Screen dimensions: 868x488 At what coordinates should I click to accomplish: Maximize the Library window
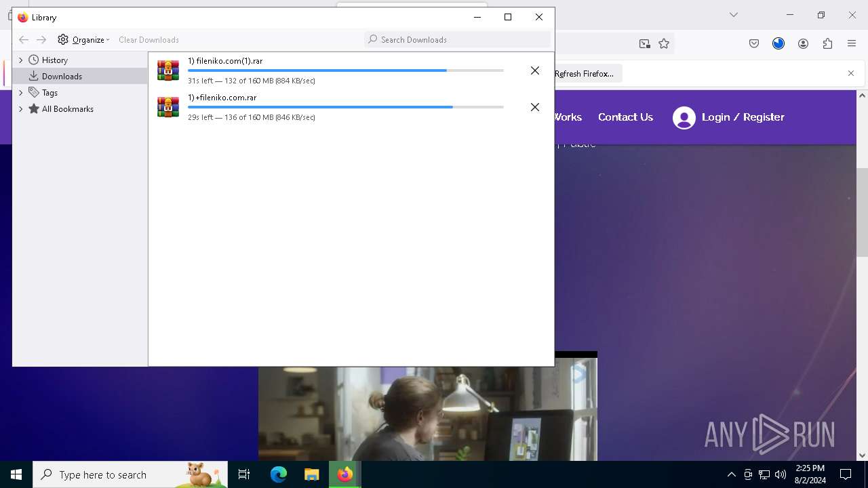tap(508, 18)
